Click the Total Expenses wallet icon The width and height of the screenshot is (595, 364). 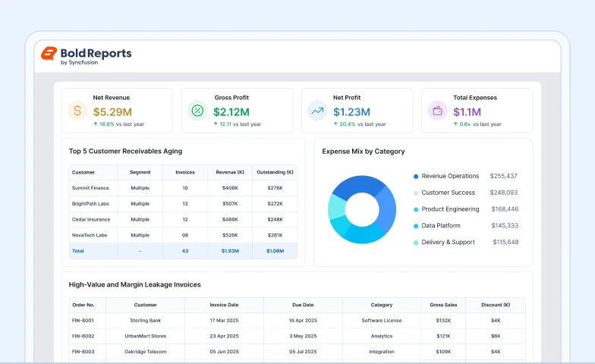coord(437,111)
